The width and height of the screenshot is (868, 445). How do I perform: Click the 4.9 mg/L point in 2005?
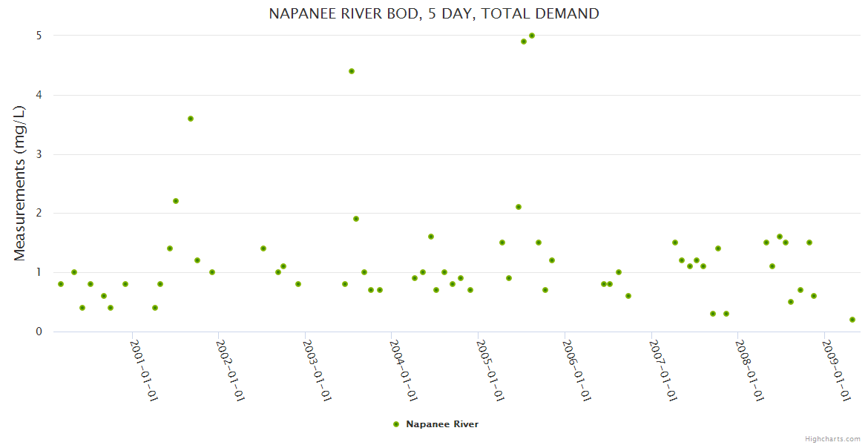[524, 42]
